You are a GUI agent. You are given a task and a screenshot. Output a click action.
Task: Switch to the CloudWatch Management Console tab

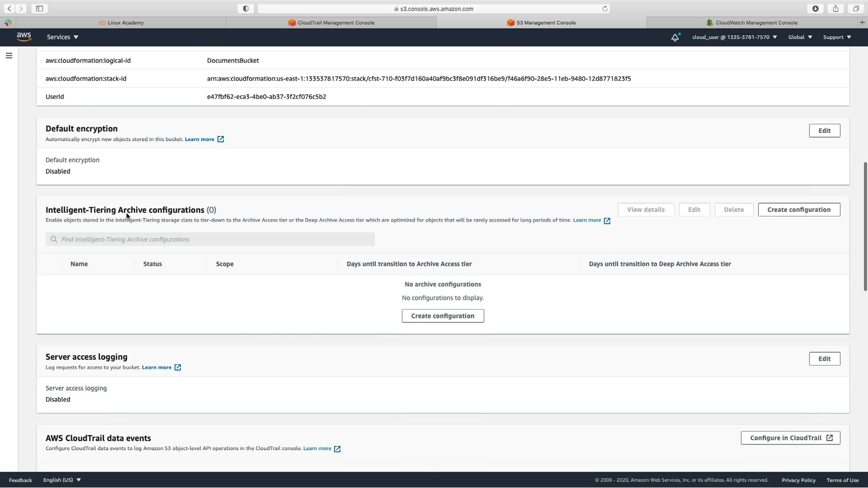click(752, 22)
